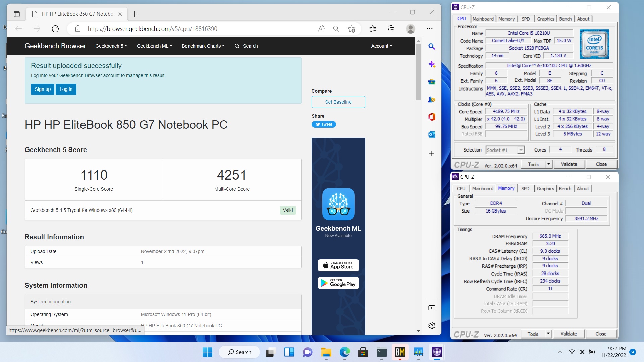Click the 4251 multi-core score
The width and height of the screenshot is (644, 362).
[x=232, y=175]
